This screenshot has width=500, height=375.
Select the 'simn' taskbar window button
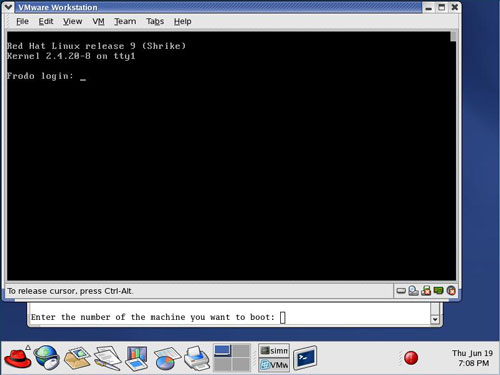[x=274, y=351]
